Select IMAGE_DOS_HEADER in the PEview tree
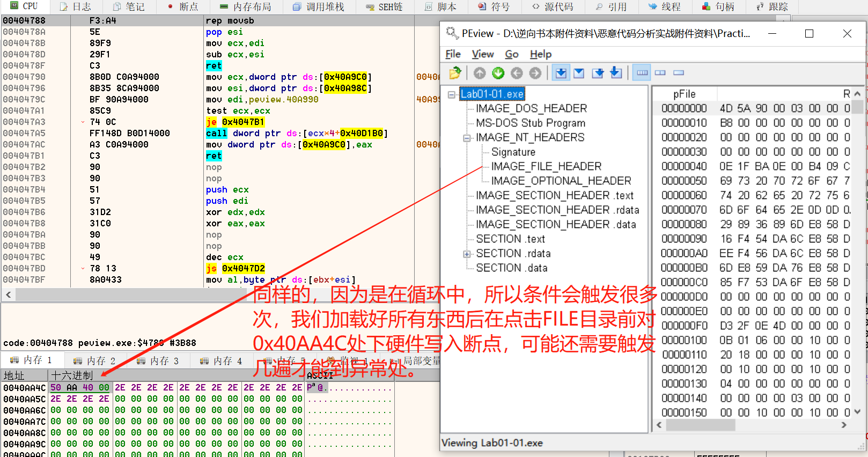This screenshot has height=457, width=868. tap(531, 108)
